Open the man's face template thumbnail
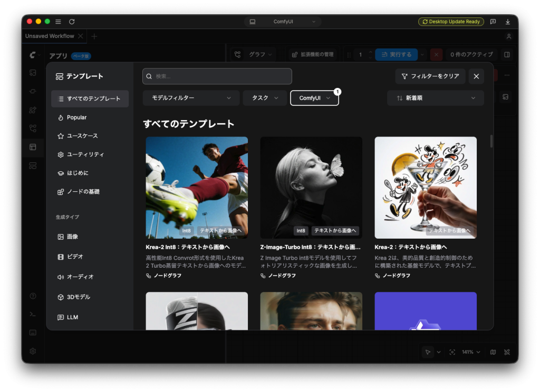This screenshot has height=392, width=540. tap(311, 311)
